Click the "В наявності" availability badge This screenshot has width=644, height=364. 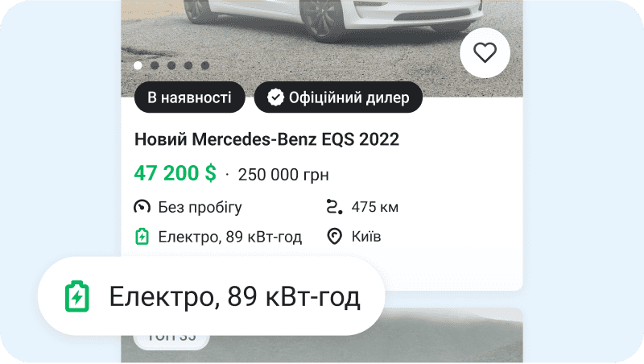point(189,97)
